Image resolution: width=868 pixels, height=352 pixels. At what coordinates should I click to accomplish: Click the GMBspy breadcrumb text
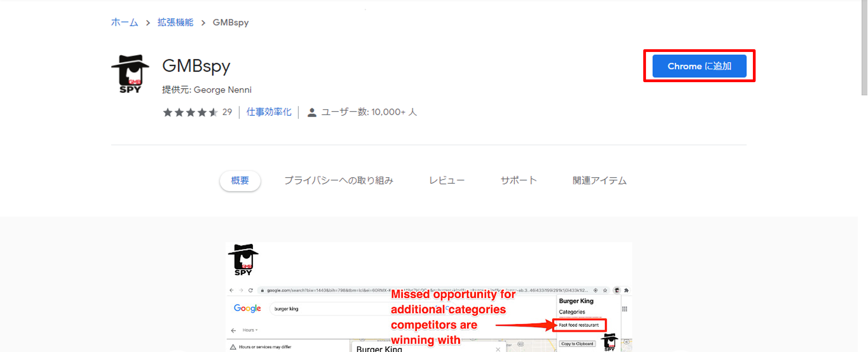click(230, 23)
